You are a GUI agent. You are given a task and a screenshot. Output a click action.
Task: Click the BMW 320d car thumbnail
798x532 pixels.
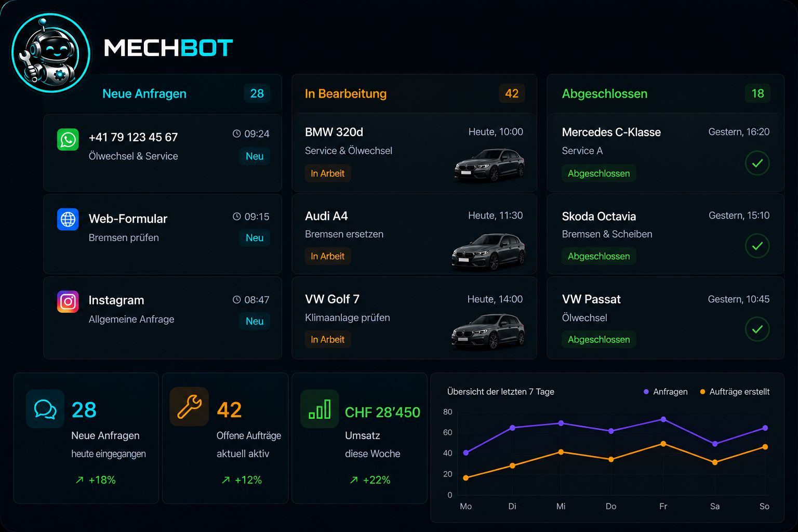click(x=489, y=164)
